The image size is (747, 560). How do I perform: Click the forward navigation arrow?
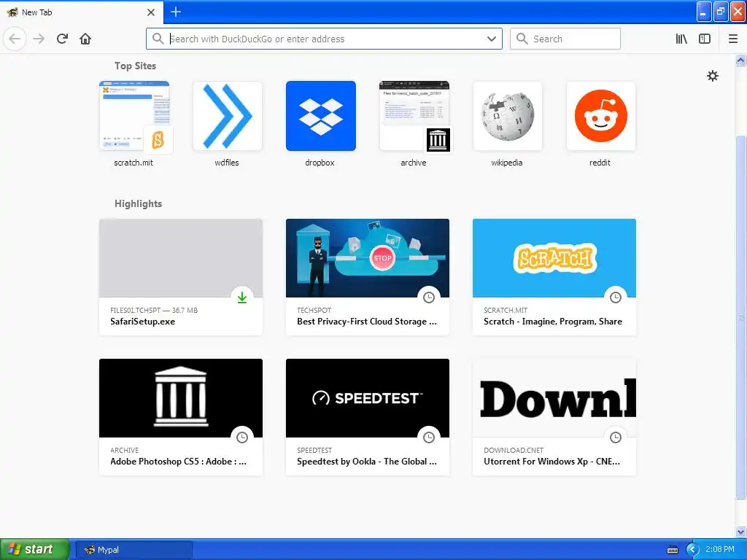click(x=39, y=39)
